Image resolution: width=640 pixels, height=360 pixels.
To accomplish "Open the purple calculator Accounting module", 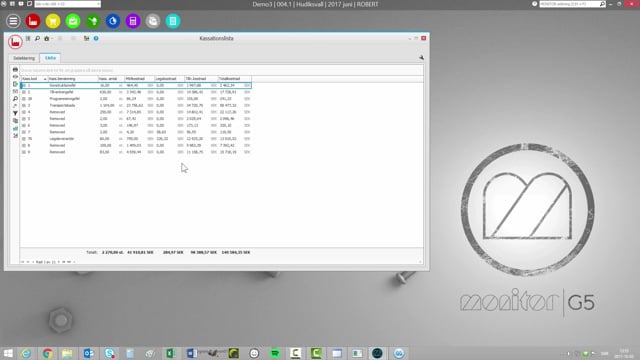I will [x=133, y=21].
